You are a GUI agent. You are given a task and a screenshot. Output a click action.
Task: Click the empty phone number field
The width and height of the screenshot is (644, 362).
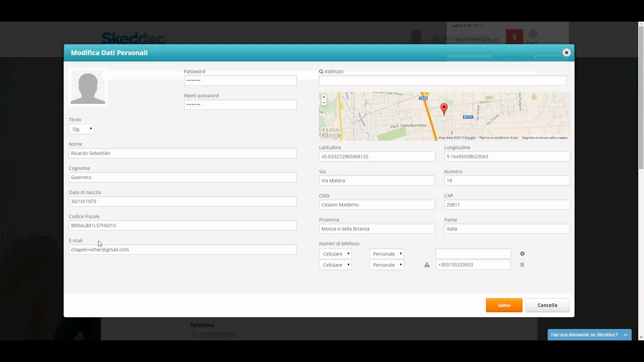(x=473, y=254)
